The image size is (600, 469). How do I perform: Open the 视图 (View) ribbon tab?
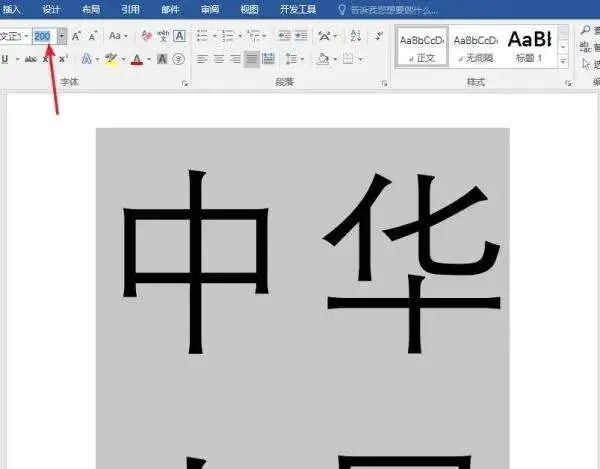click(x=249, y=9)
